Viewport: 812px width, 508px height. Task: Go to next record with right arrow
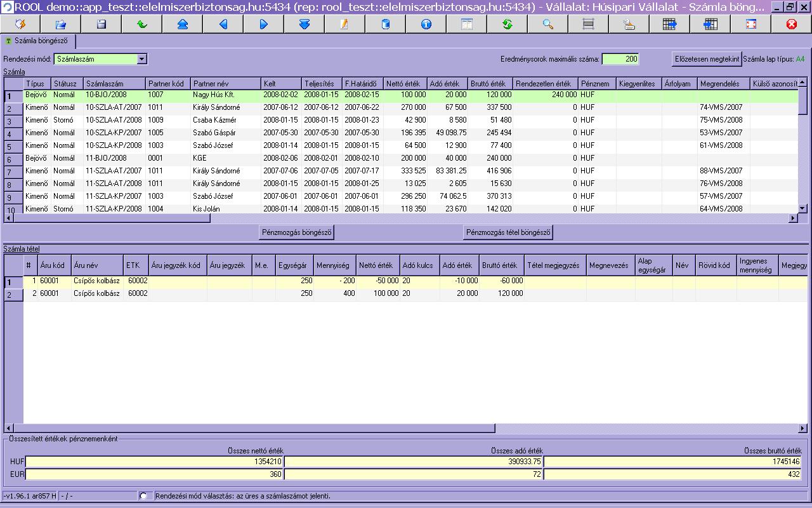click(x=264, y=24)
